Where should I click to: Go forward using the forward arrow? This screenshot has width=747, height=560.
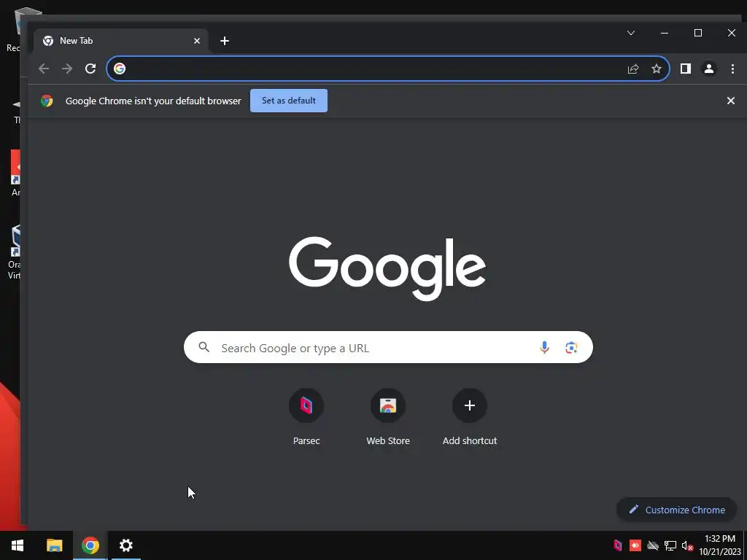coord(67,69)
